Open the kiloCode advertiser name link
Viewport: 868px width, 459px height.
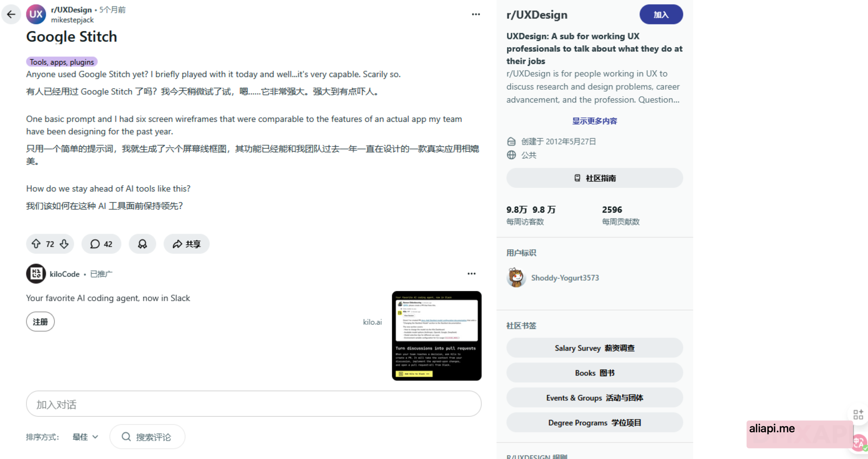click(65, 274)
